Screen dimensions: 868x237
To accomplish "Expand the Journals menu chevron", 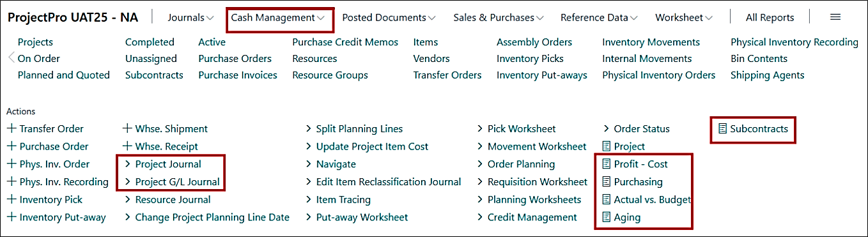I will 210,18.
